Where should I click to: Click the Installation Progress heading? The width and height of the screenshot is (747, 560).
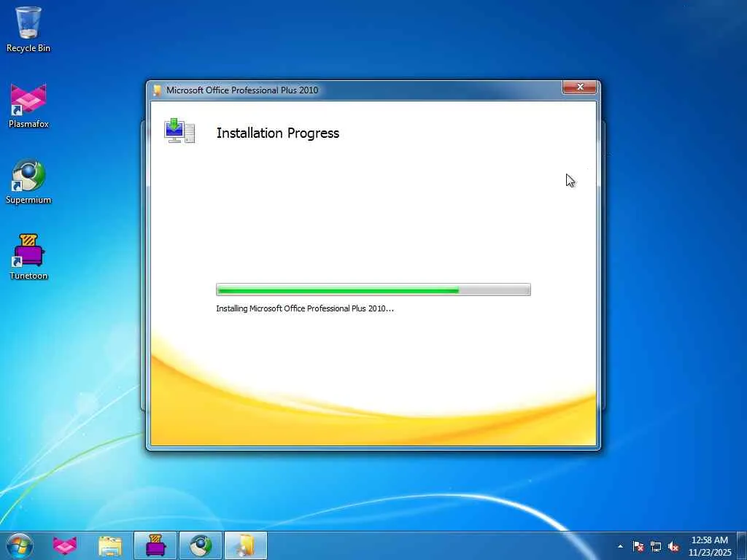278,133
